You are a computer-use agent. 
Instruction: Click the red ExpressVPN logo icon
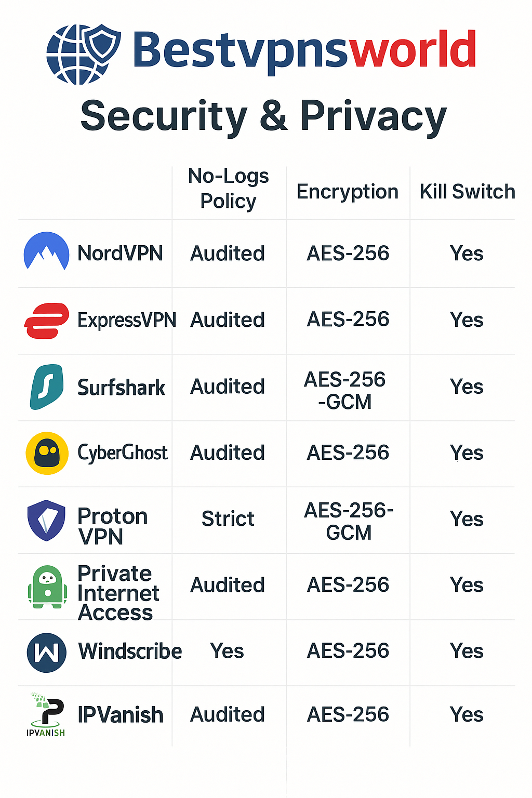tap(47, 321)
